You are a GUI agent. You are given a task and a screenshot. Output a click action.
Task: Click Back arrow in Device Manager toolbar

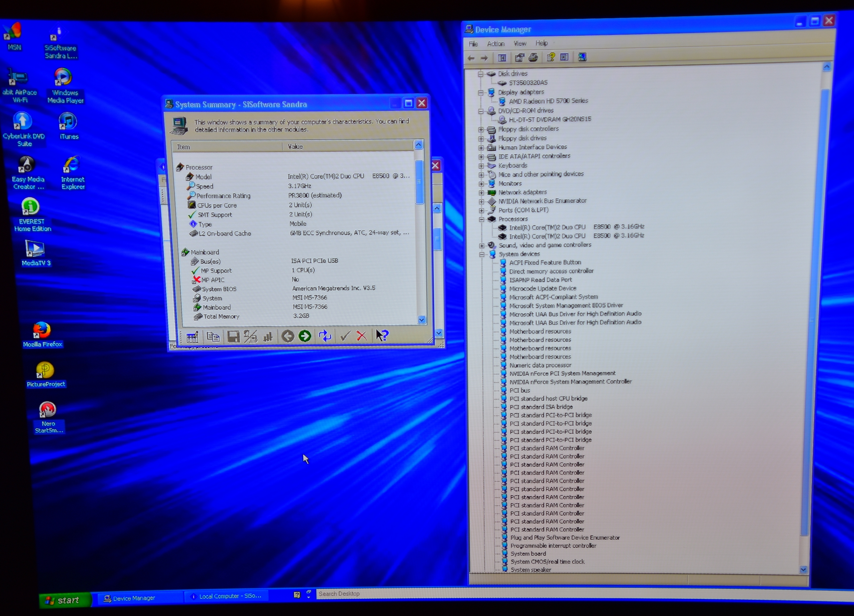(471, 58)
